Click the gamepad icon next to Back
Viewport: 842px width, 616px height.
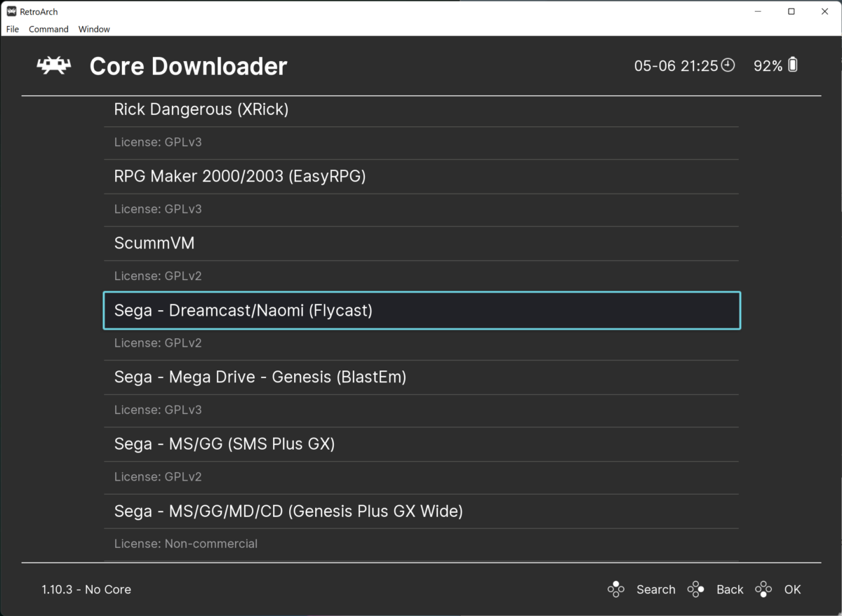[695, 589]
